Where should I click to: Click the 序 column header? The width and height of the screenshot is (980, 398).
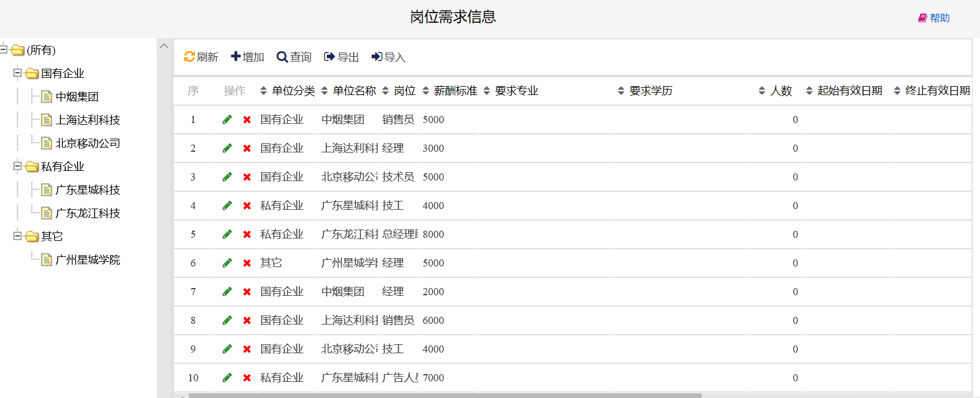tap(193, 91)
